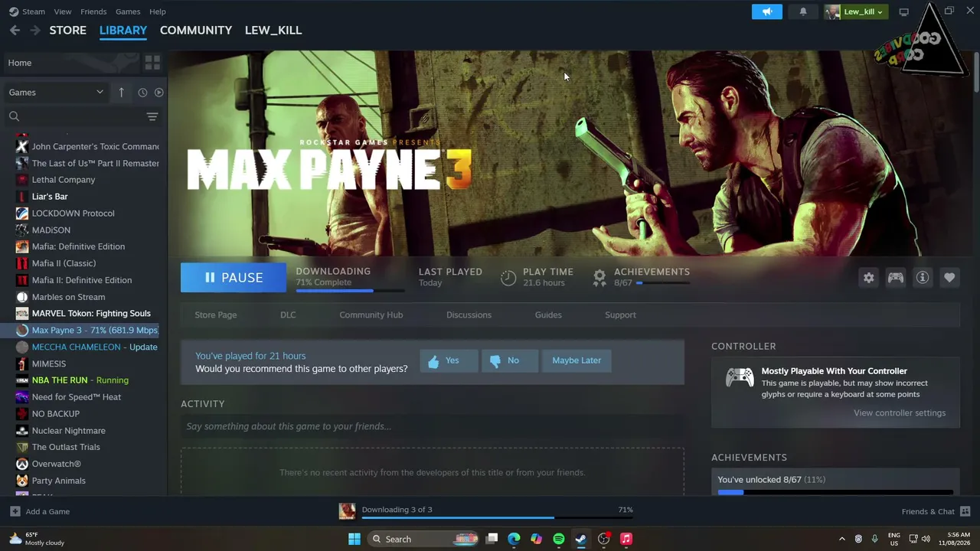Select NBA THE RUN in game list

tap(84, 380)
